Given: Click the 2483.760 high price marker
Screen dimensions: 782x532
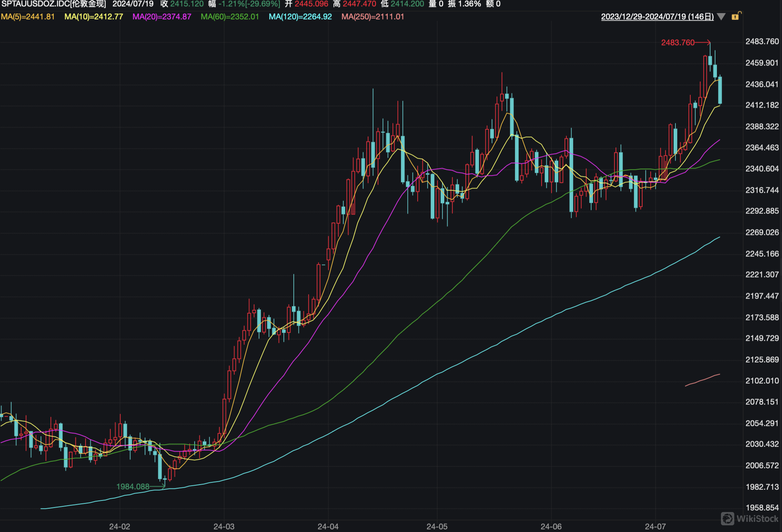Looking at the screenshot, I should pos(678,43).
